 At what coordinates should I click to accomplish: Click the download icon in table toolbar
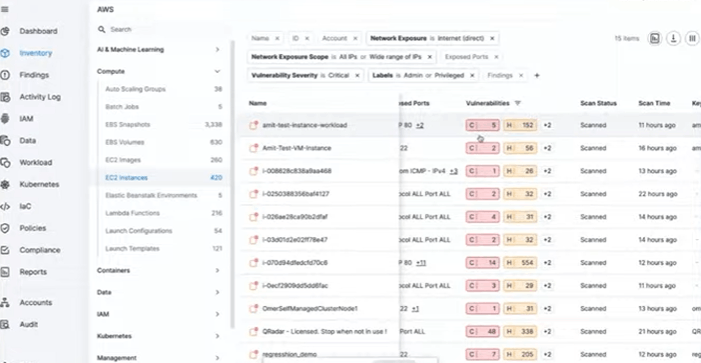click(673, 38)
